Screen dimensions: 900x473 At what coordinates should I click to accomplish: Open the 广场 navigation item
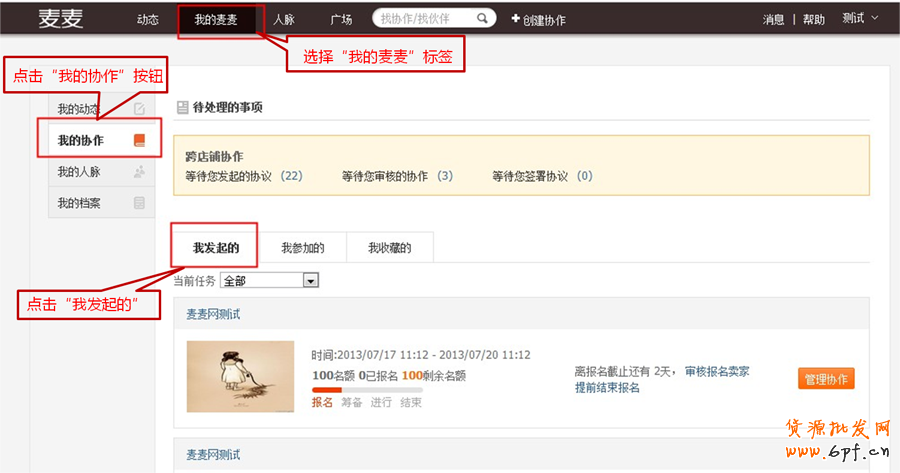[x=340, y=19]
